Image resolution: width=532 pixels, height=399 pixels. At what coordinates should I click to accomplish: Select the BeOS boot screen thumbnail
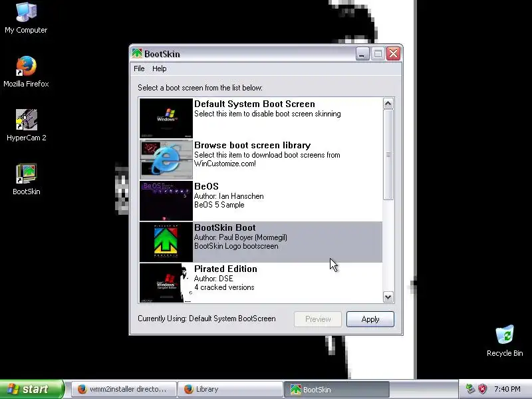(x=166, y=201)
